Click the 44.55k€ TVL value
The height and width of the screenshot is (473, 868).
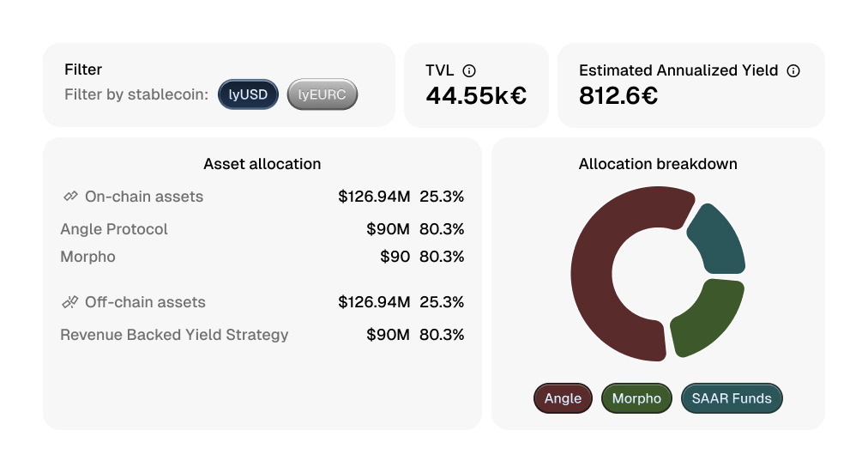pos(476,95)
